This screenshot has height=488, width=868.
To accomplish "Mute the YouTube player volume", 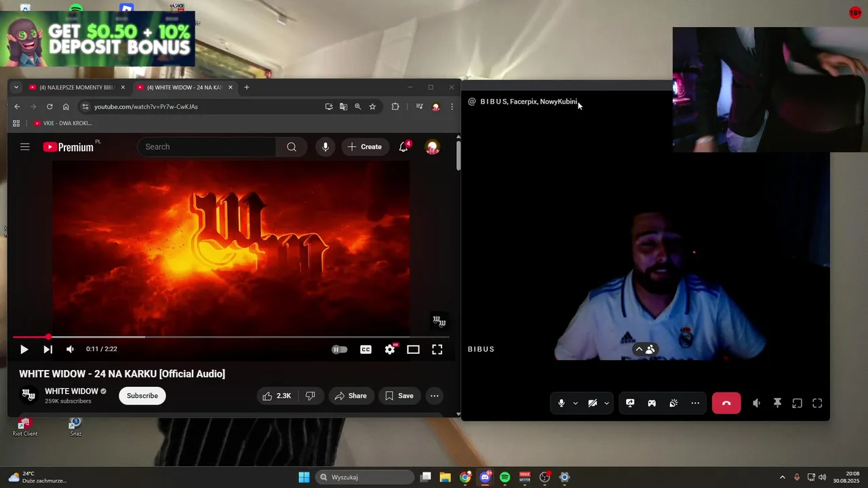I will 70,349.
